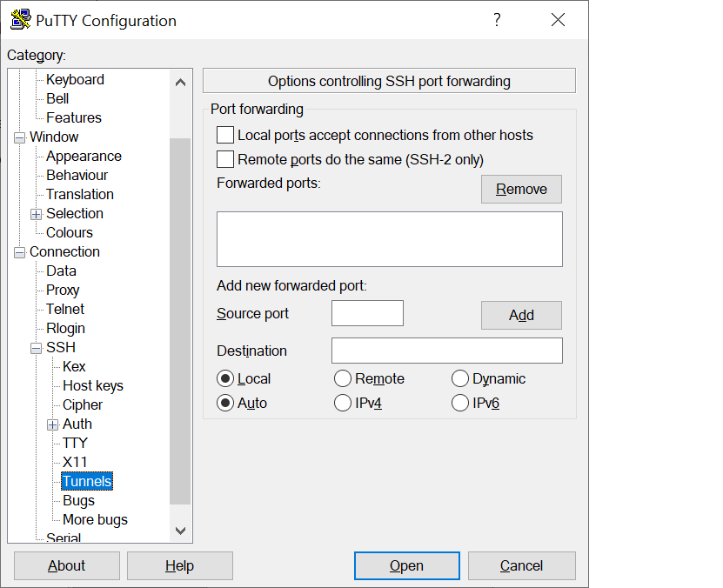Open the Bugs category
Viewport: 723px width, 588px height.
[x=79, y=500]
